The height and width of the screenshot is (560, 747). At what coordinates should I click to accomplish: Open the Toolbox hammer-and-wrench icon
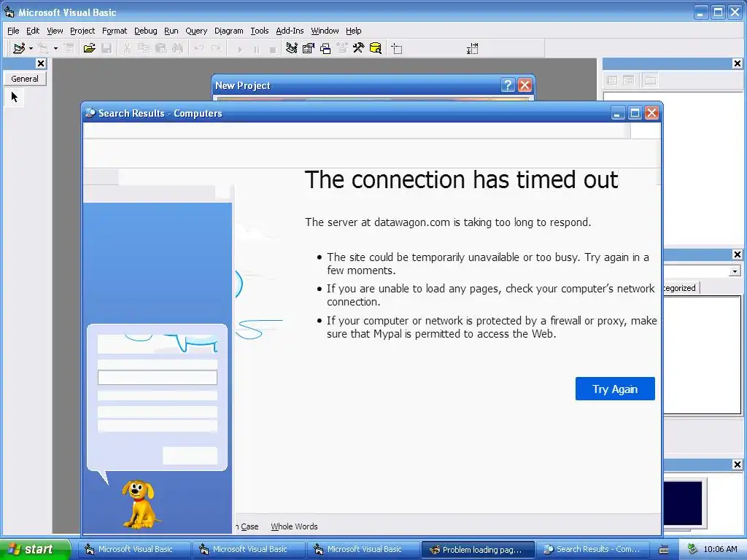click(x=358, y=48)
